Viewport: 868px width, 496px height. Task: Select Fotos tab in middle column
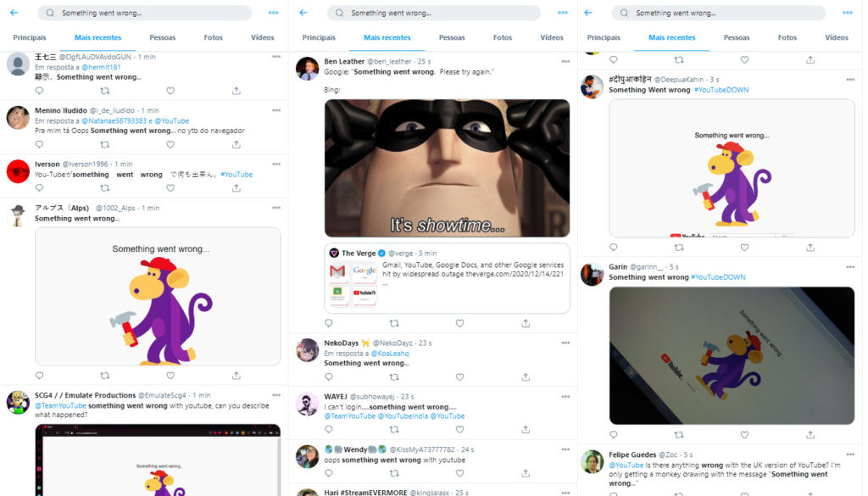point(503,37)
